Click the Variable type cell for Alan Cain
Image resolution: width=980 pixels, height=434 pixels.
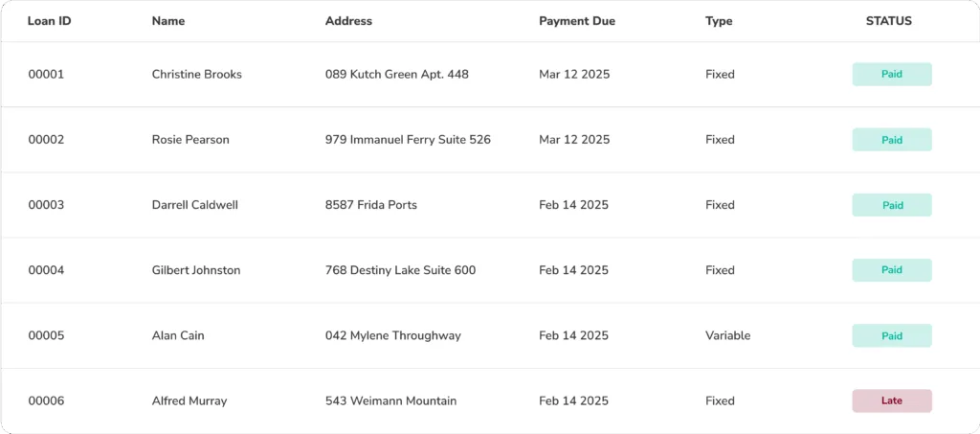727,336
